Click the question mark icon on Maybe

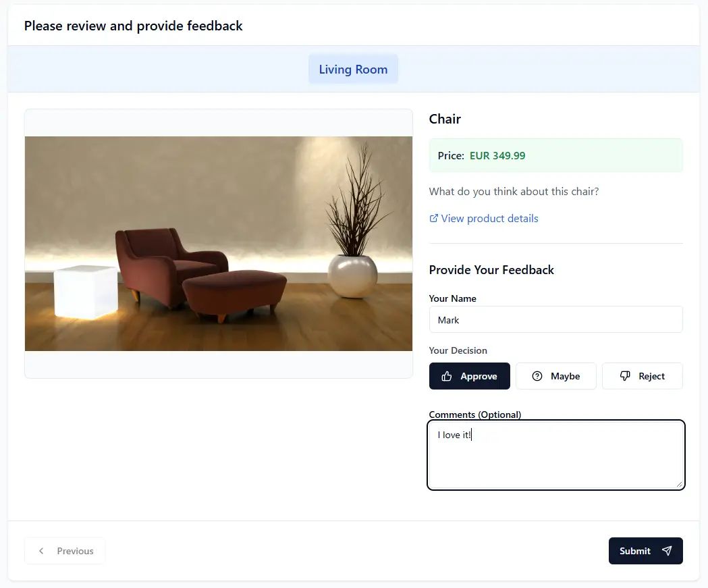[537, 376]
